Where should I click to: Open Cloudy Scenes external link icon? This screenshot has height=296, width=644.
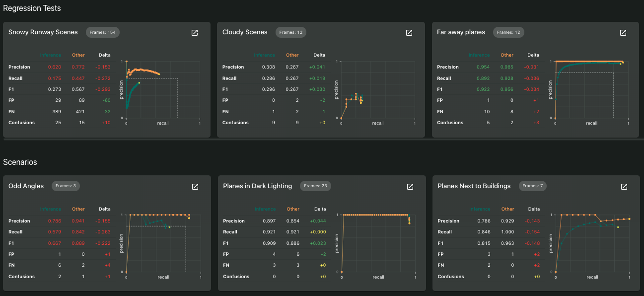coord(409,33)
